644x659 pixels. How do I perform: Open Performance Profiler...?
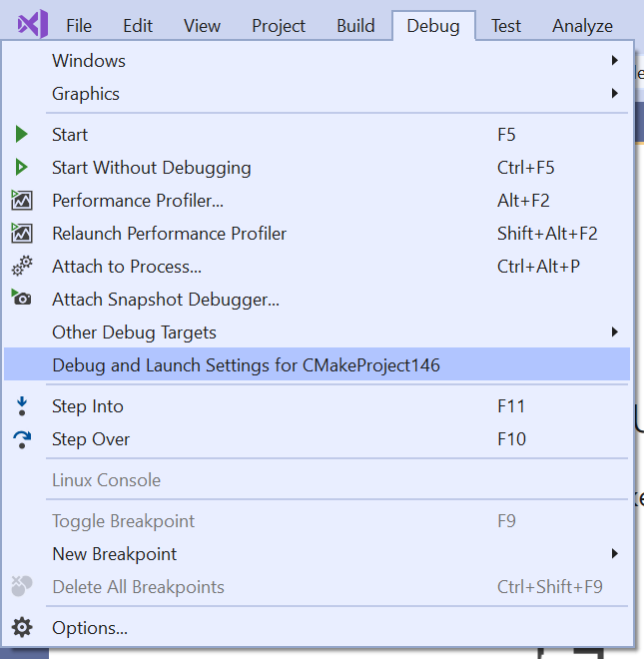[317, 200]
